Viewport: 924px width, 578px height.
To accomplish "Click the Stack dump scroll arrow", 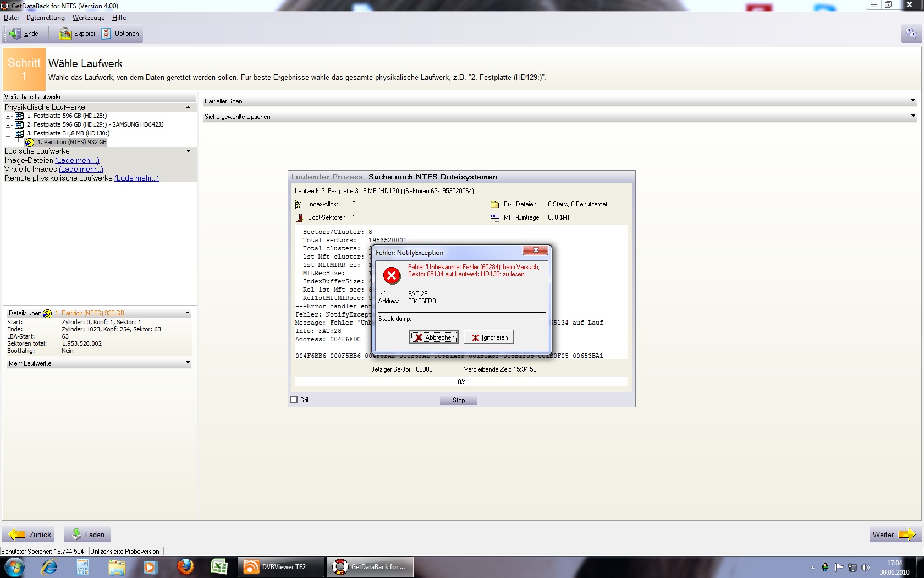I will tap(541, 319).
